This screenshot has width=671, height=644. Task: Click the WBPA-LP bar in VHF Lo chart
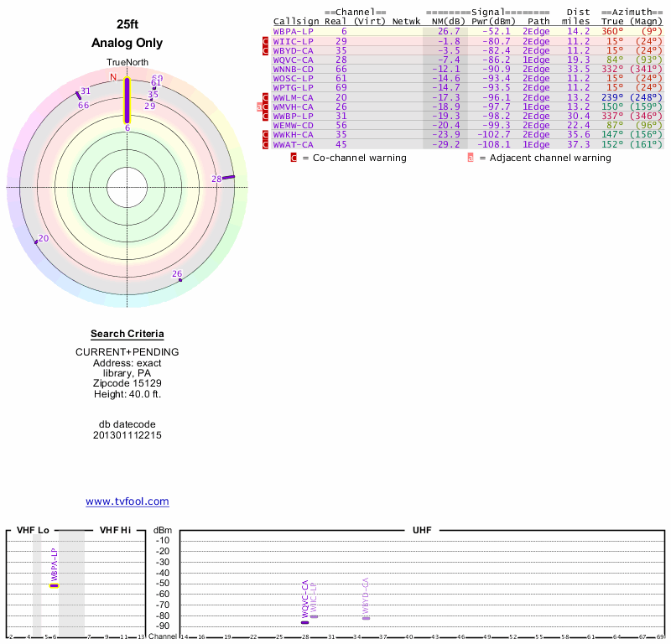tap(54, 585)
